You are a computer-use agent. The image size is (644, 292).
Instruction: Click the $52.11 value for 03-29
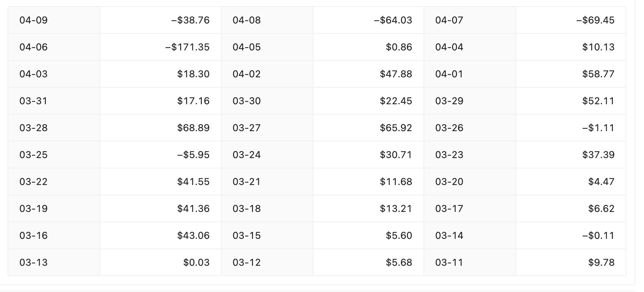(598, 101)
